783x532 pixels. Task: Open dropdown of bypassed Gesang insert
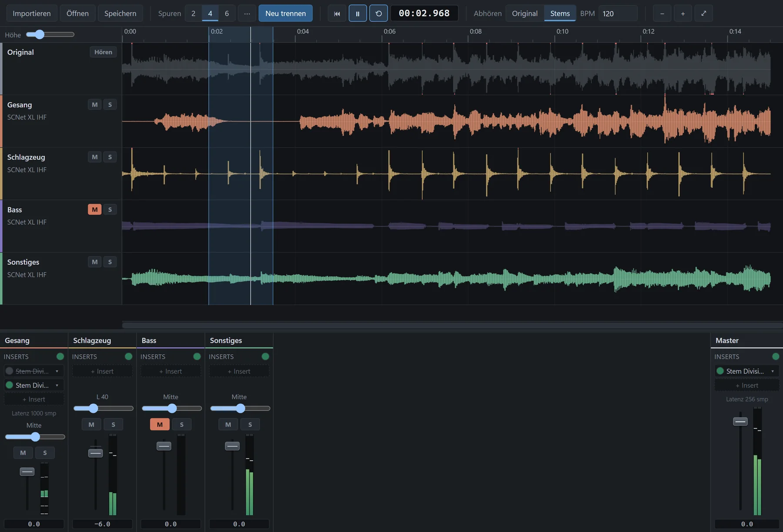(57, 371)
